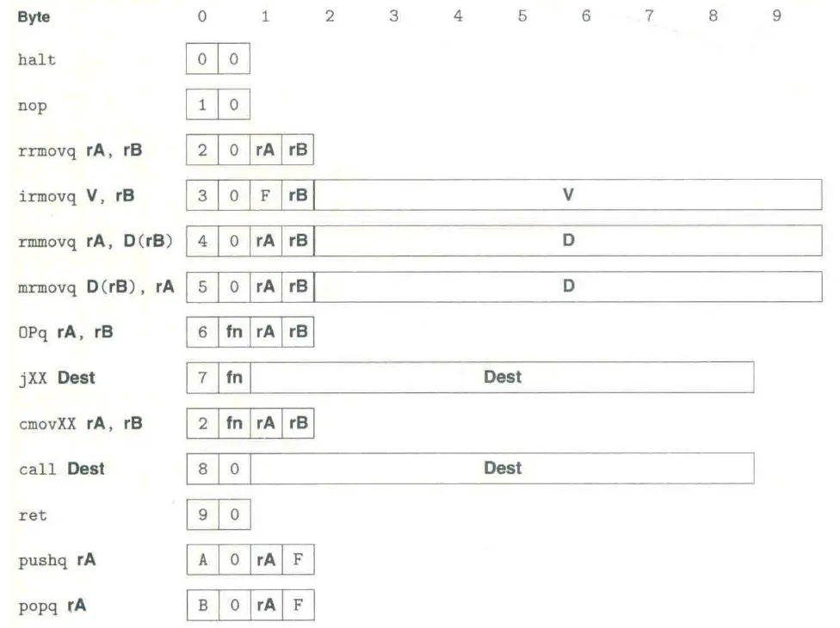Image resolution: width=840 pixels, height=628 pixels.
Task: Click the 'cmovXX rA, rB' instruction label
Action: tap(81, 424)
